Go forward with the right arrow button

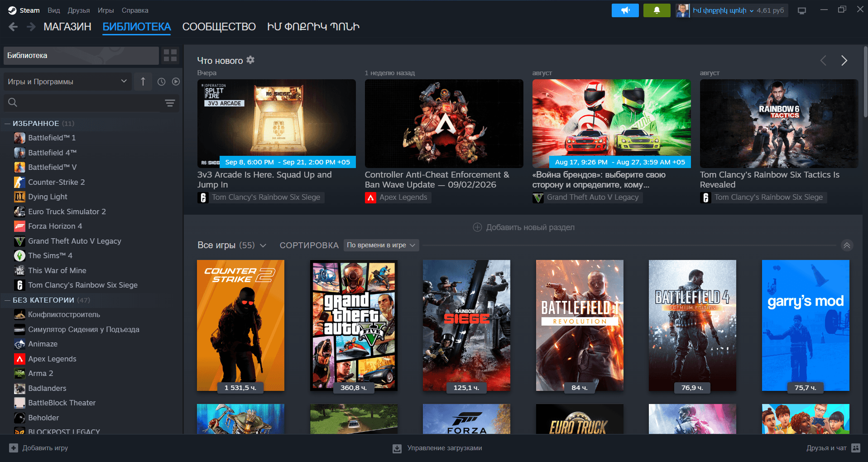tap(31, 27)
